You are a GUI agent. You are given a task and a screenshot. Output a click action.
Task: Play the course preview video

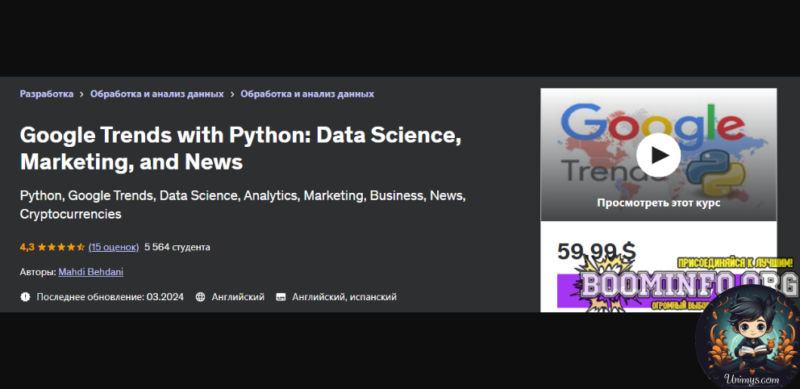[658, 155]
